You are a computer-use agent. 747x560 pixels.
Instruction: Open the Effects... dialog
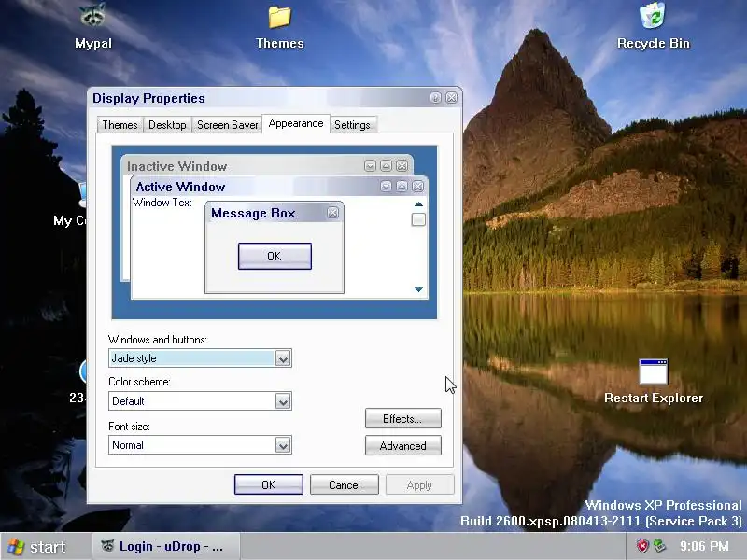(x=403, y=418)
